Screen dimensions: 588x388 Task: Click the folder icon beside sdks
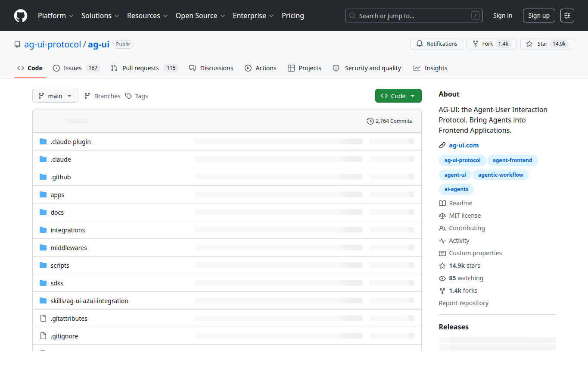click(x=43, y=283)
